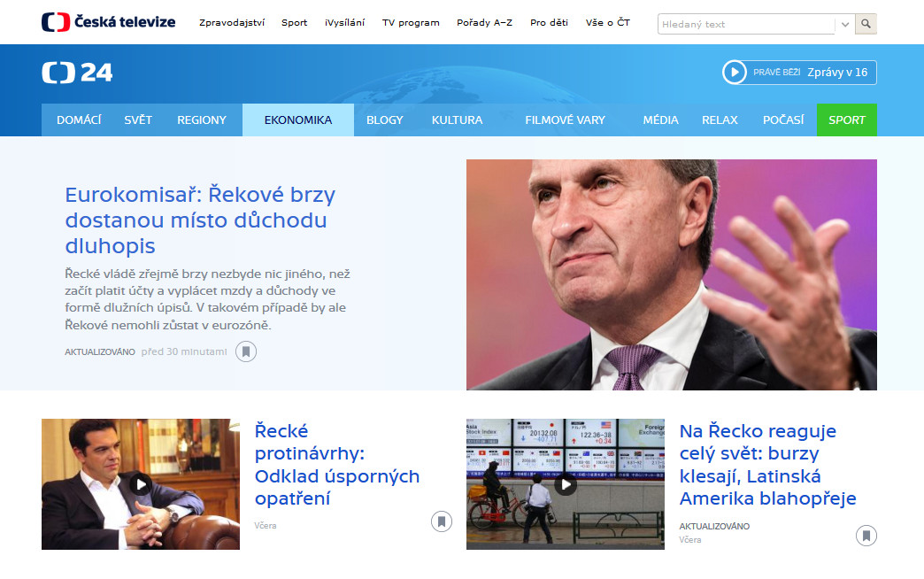Bookmark the Na Řecko reaguje article
Viewport: 924px width, 579px height.
pyautogui.click(x=866, y=535)
